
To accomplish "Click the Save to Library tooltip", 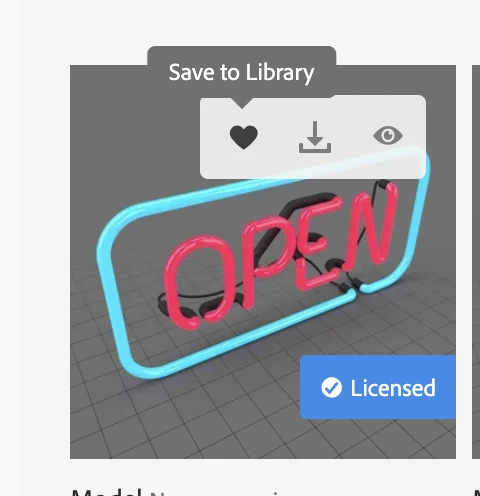I will (242, 72).
